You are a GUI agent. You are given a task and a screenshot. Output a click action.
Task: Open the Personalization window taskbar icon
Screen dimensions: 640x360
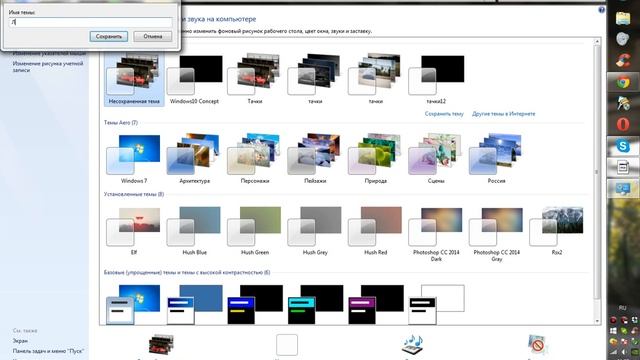(623, 189)
